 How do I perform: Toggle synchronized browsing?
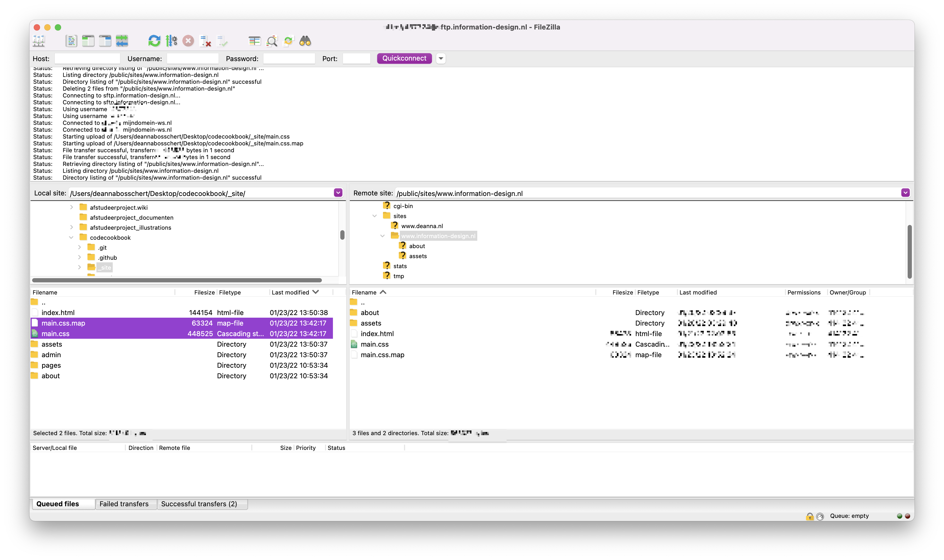click(288, 41)
